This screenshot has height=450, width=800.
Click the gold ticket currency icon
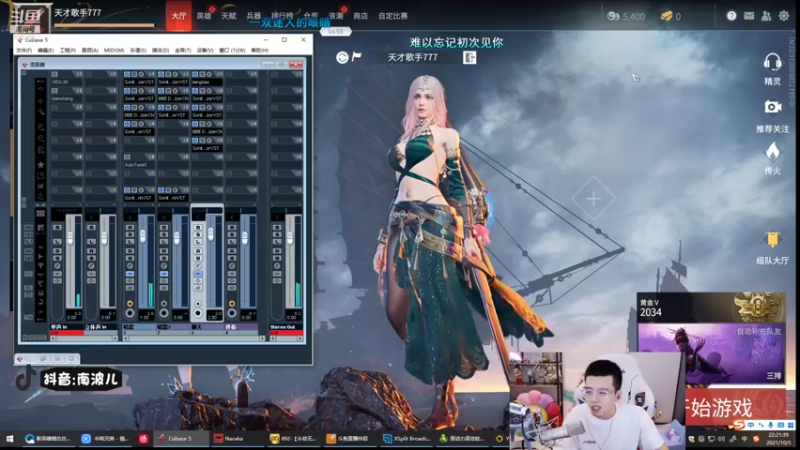(666, 16)
